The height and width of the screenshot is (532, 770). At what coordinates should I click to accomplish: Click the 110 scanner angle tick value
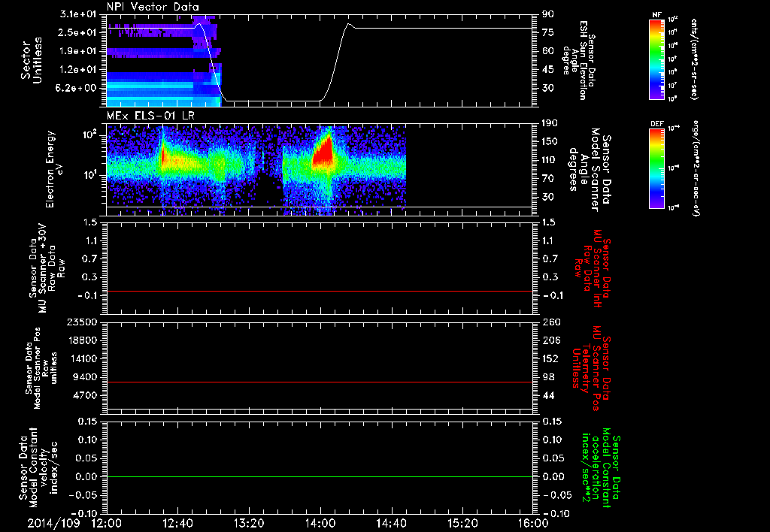pos(550,160)
